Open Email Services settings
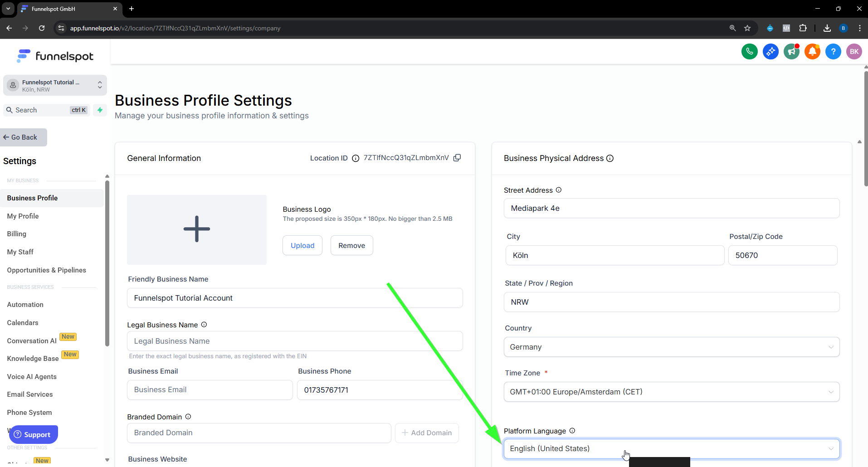 [30, 394]
